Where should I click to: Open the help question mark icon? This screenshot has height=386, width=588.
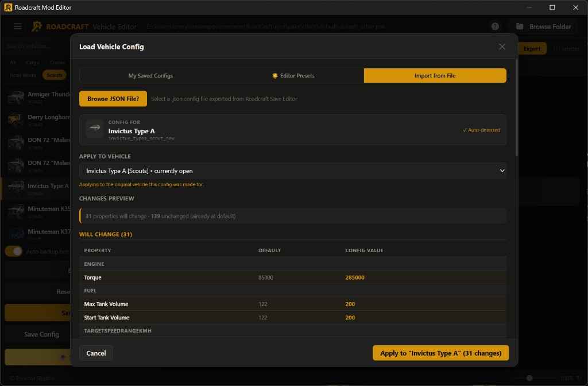(495, 26)
